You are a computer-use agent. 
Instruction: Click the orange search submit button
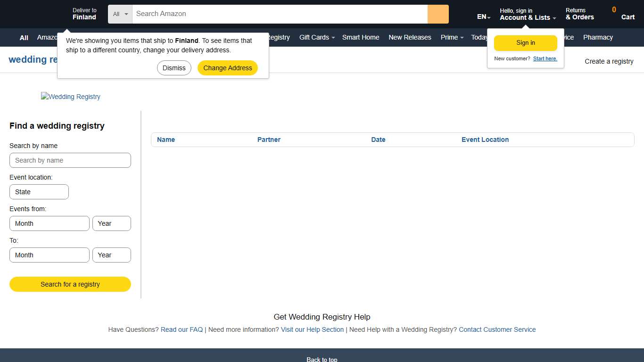(438, 14)
